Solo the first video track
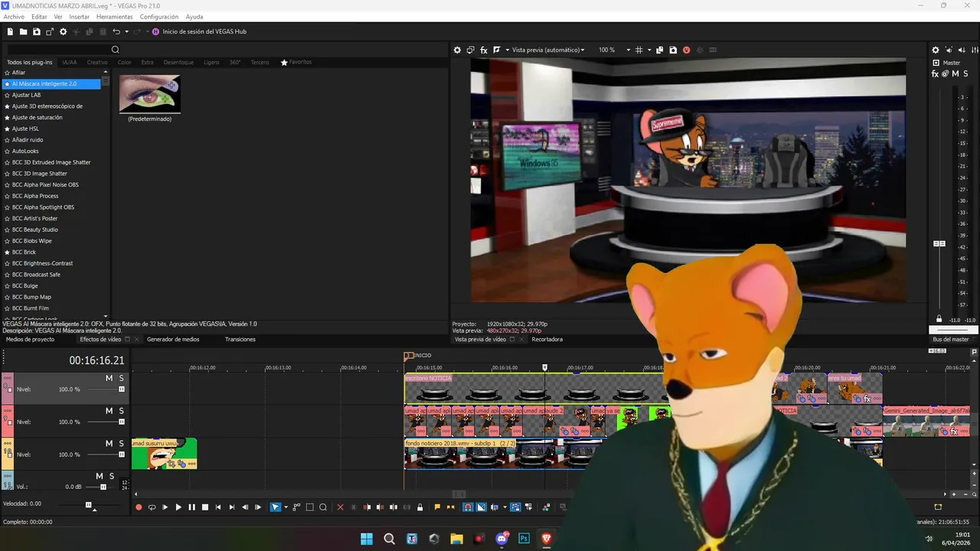The image size is (980, 551). pos(121,378)
